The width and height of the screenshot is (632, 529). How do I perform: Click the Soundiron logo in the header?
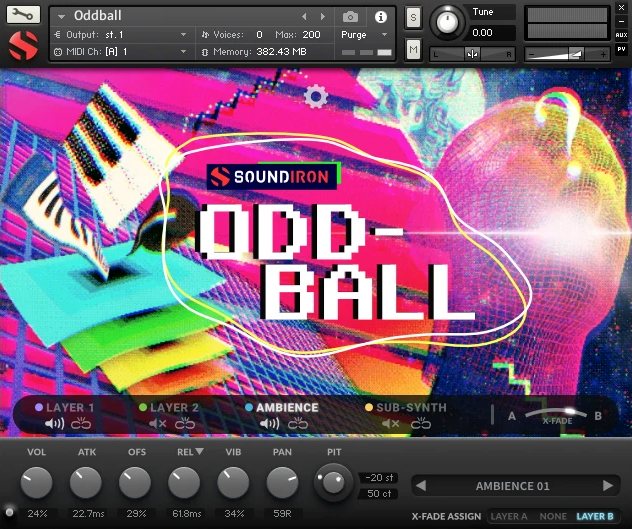pos(23,46)
